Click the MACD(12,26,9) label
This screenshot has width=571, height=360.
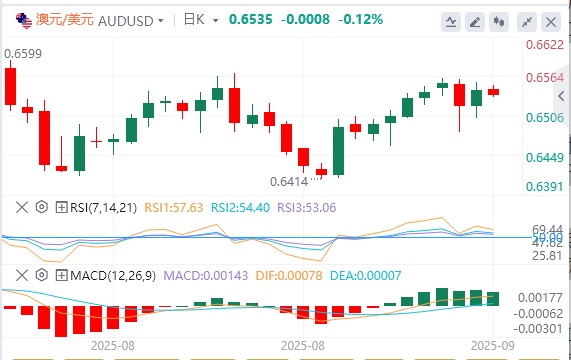tap(113, 276)
